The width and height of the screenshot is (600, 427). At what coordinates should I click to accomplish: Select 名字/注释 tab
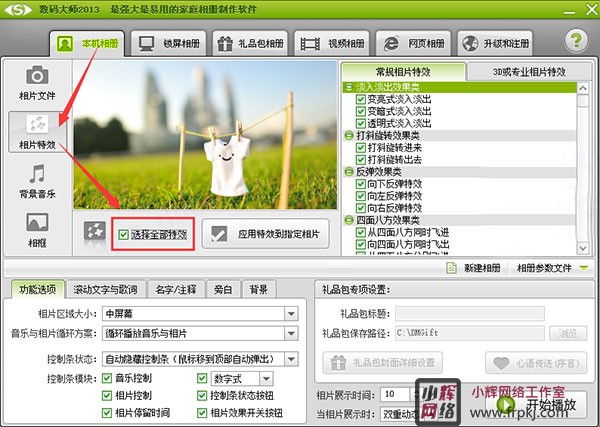pyautogui.click(x=176, y=289)
